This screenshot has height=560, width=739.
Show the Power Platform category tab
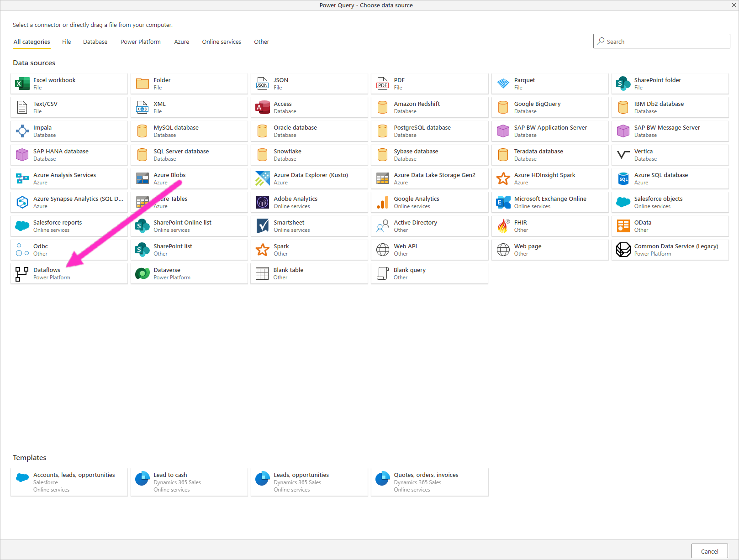(x=141, y=42)
